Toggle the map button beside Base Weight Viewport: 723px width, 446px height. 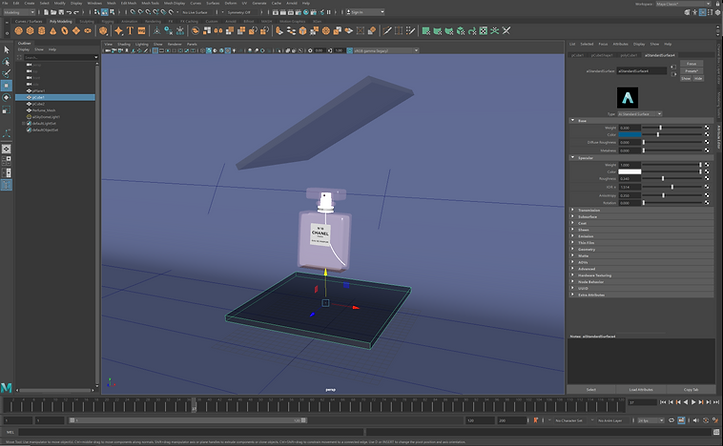tap(707, 127)
